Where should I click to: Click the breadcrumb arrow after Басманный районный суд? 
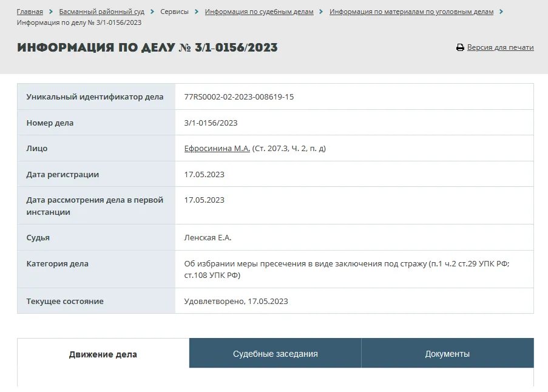point(152,12)
